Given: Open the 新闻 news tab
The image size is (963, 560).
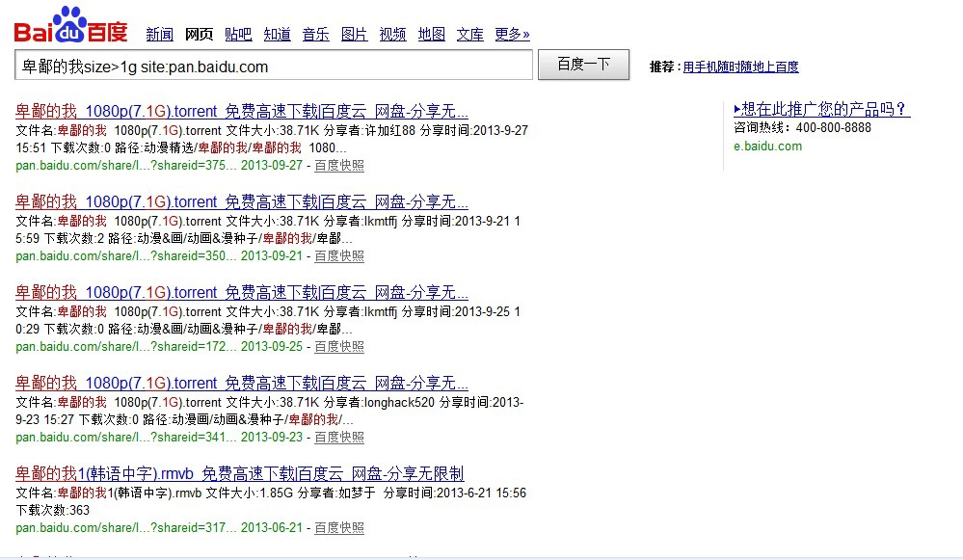Looking at the screenshot, I should (x=159, y=35).
